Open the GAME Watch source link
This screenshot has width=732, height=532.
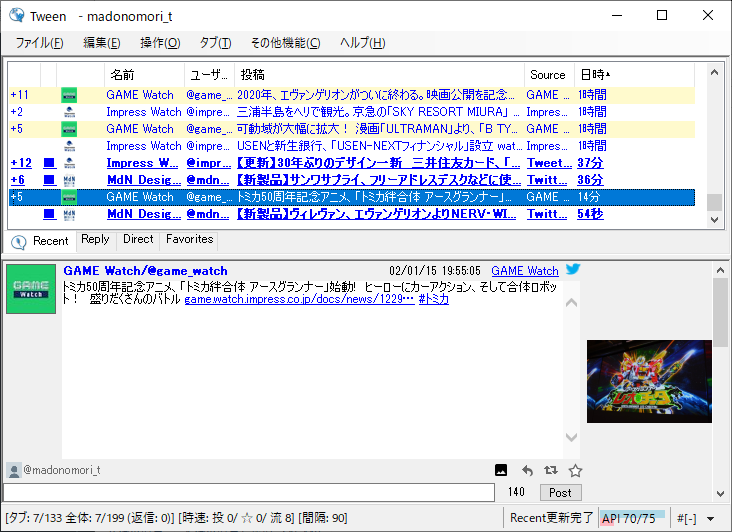[525, 271]
